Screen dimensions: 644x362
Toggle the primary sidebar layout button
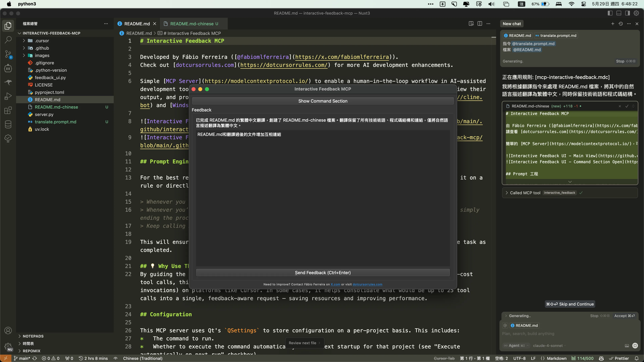[610, 13]
